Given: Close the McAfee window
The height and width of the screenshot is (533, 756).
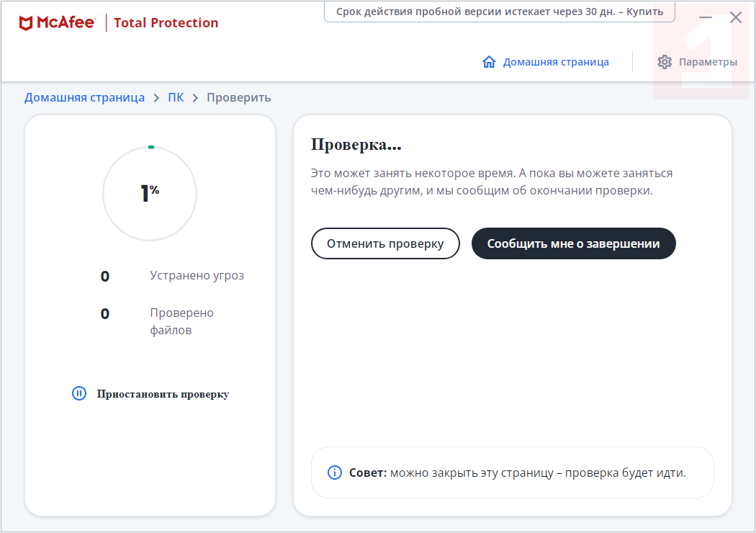Looking at the screenshot, I should pyautogui.click(x=736, y=17).
